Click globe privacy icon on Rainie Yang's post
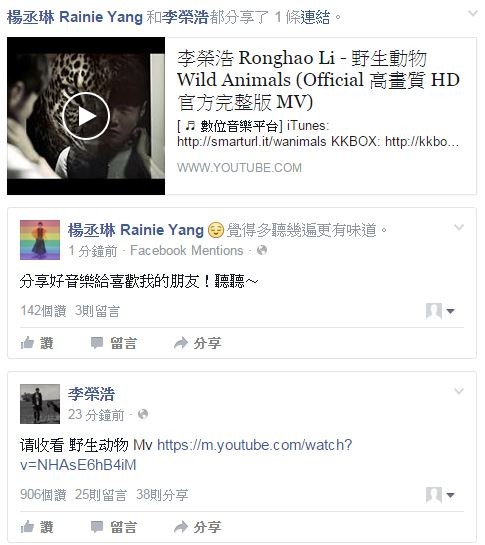Image resolution: width=485 pixels, height=545 pixels. pyautogui.click(x=262, y=250)
